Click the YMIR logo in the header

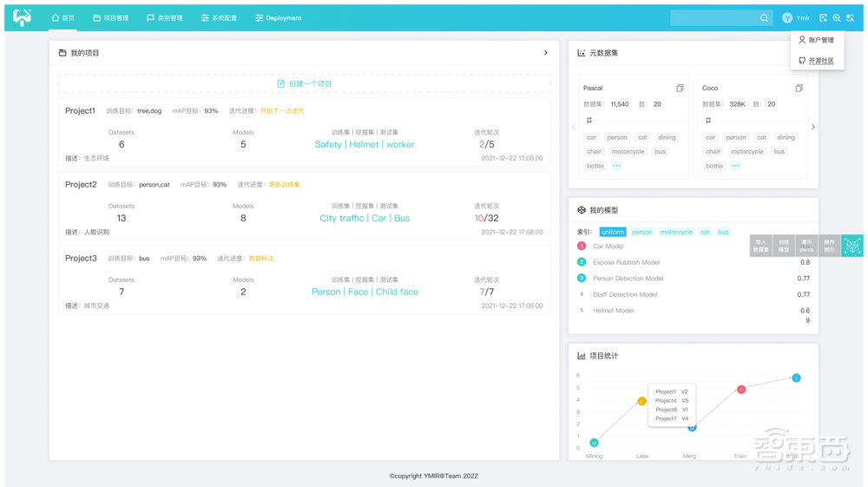coord(22,17)
